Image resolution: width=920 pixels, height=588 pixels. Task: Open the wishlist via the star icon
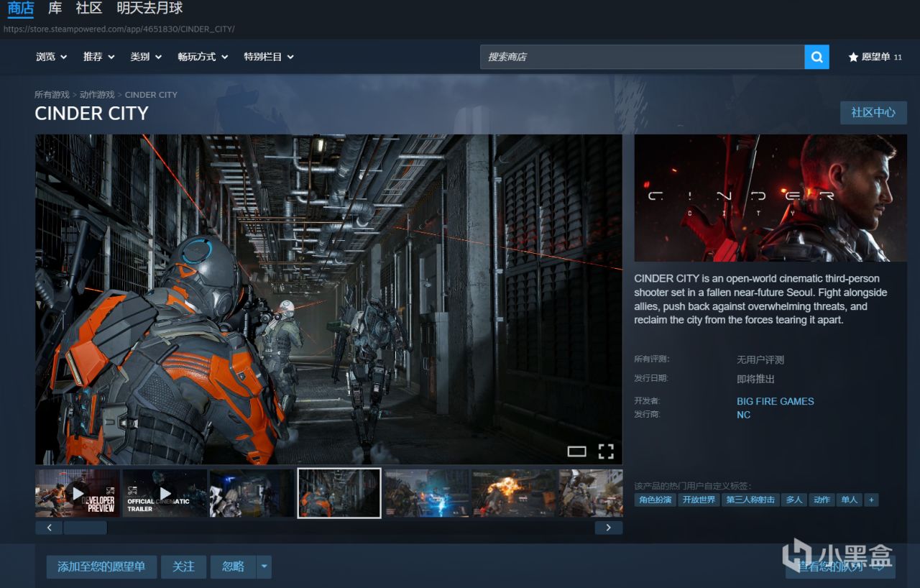(x=854, y=57)
